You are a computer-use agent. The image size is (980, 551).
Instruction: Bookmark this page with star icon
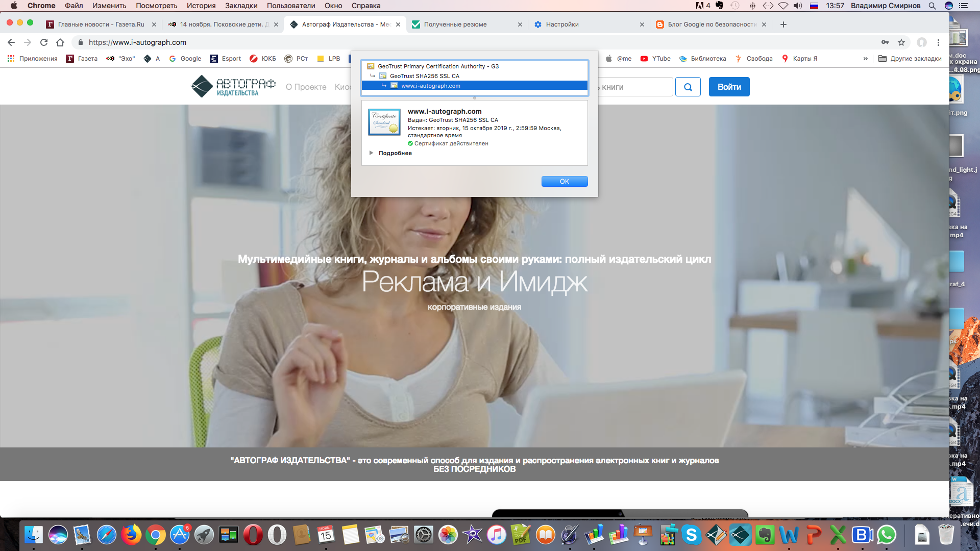coord(901,42)
